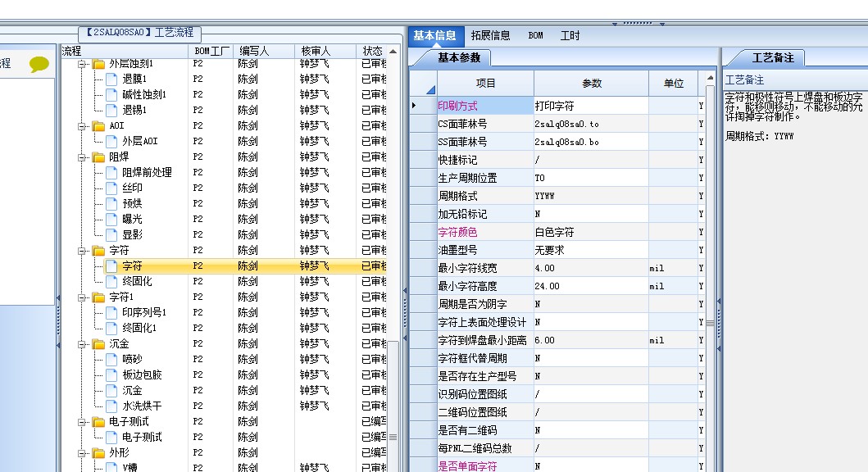
Task: Click the 阻焊 folder icon
Action: pos(98,157)
